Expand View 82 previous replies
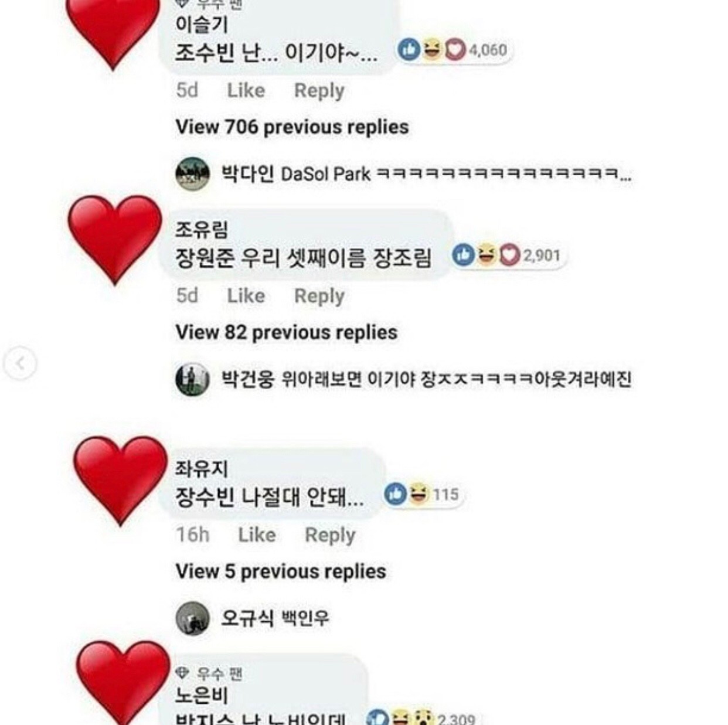This screenshot has width=728, height=725. tap(286, 332)
